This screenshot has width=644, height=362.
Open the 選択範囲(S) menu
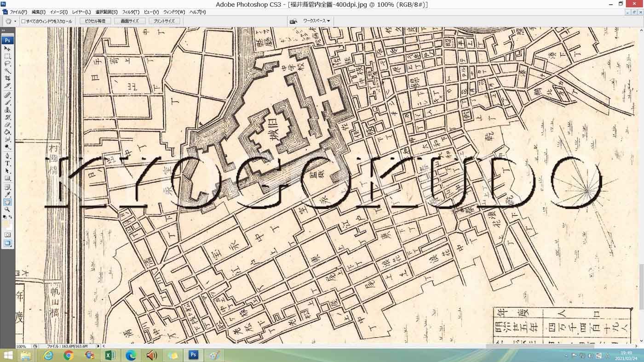coord(106,12)
